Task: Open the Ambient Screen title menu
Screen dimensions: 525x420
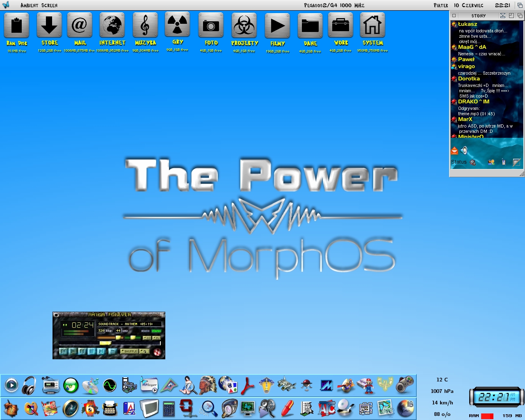Action: (x=39, y=5)
